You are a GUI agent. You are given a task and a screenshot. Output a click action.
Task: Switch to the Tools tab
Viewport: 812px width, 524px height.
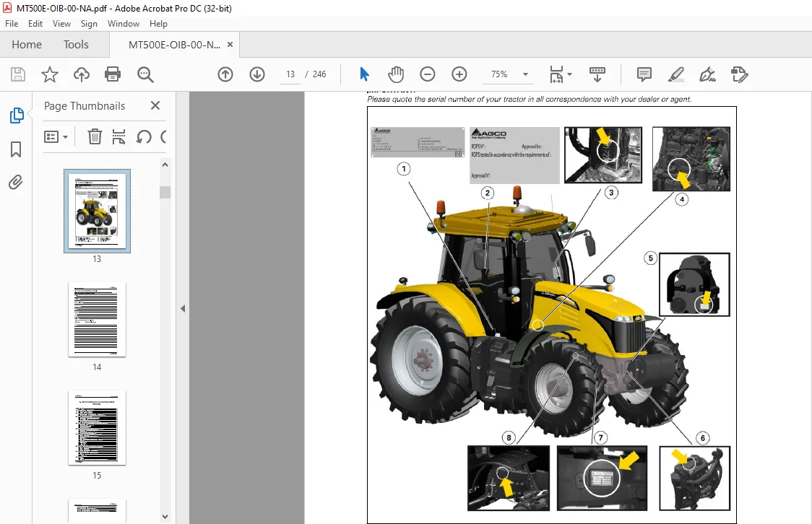click(76, 45)
